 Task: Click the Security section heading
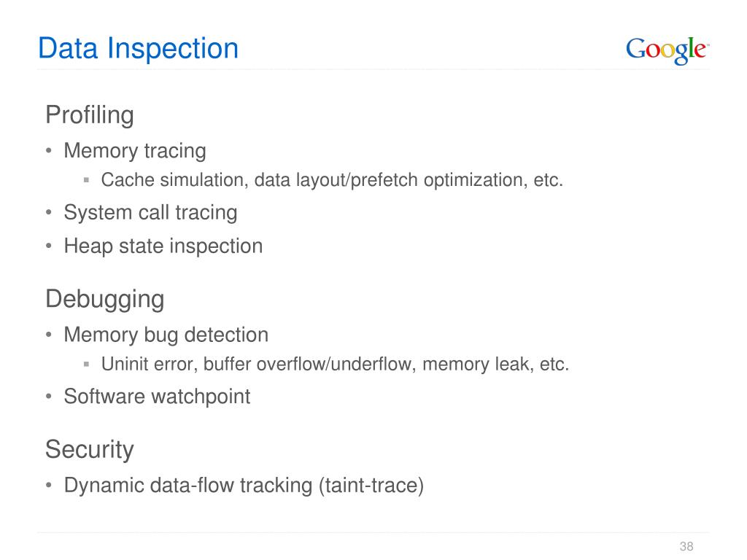click(x=90, y=449)
